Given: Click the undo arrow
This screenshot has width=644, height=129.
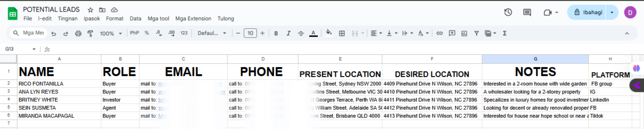Looking at the screenshot, I should 54,33.
